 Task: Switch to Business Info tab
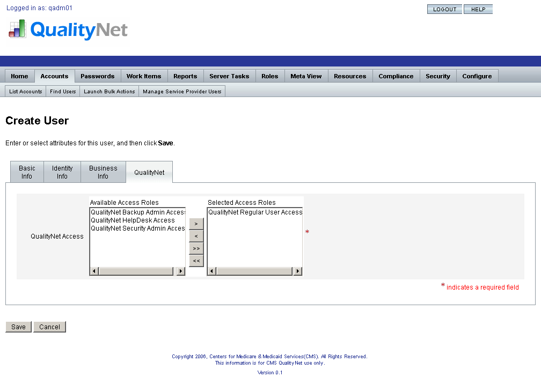pyautogui.click(x=103, y=172)
